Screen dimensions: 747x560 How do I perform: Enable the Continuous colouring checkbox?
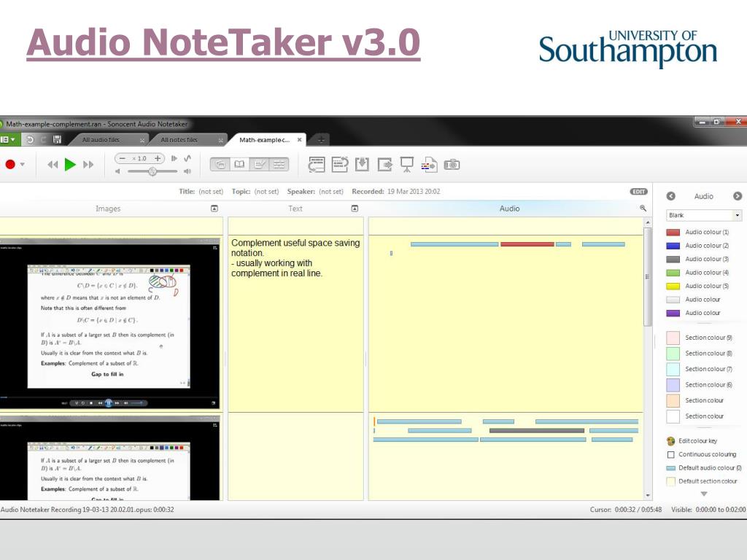671,454
